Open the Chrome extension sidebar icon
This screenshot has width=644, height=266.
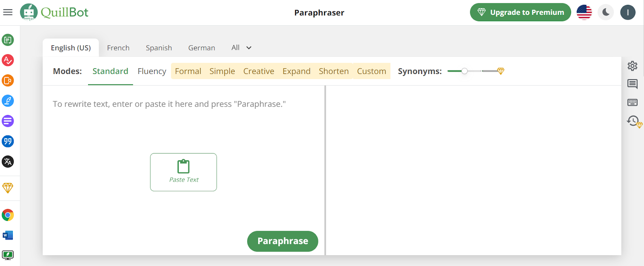pyautogui.click(x=8, y=215)
